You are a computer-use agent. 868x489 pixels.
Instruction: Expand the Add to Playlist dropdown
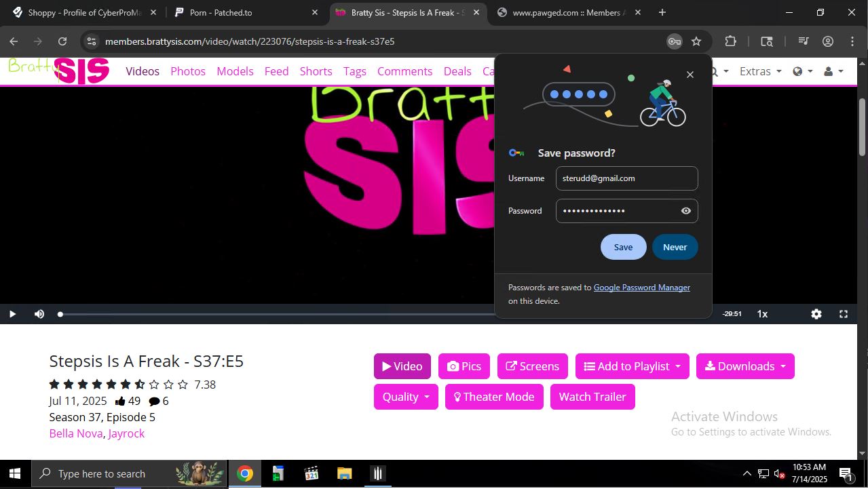633,366
